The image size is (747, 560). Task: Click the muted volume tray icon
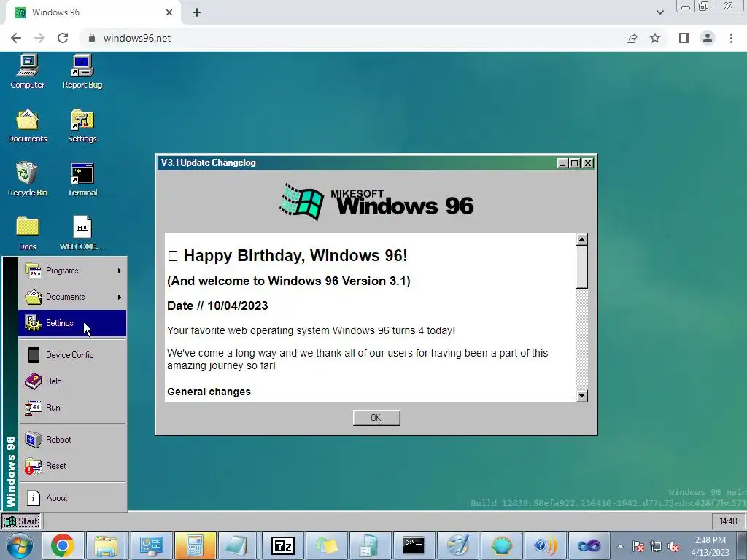click(x=673, y=547)
